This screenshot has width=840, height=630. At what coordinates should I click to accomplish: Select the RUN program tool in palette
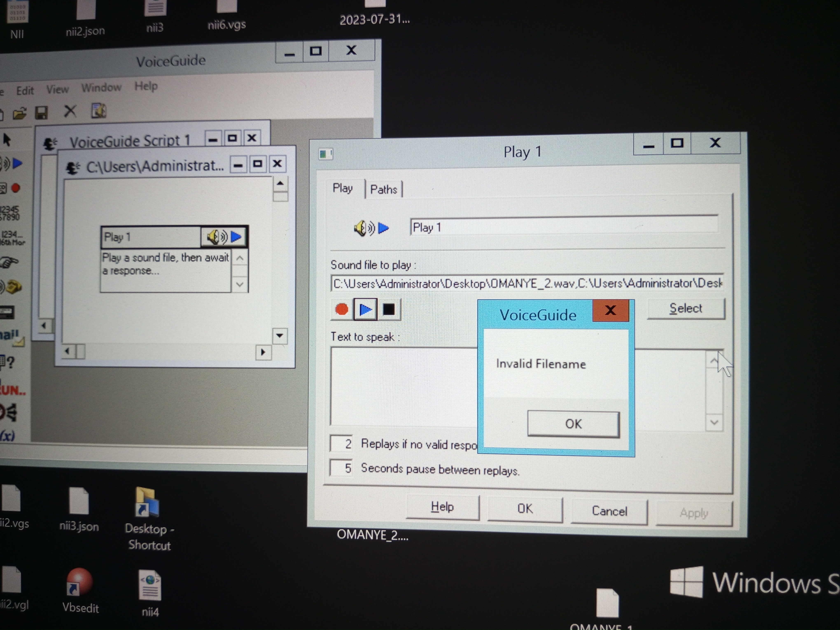tap(13, 390)
